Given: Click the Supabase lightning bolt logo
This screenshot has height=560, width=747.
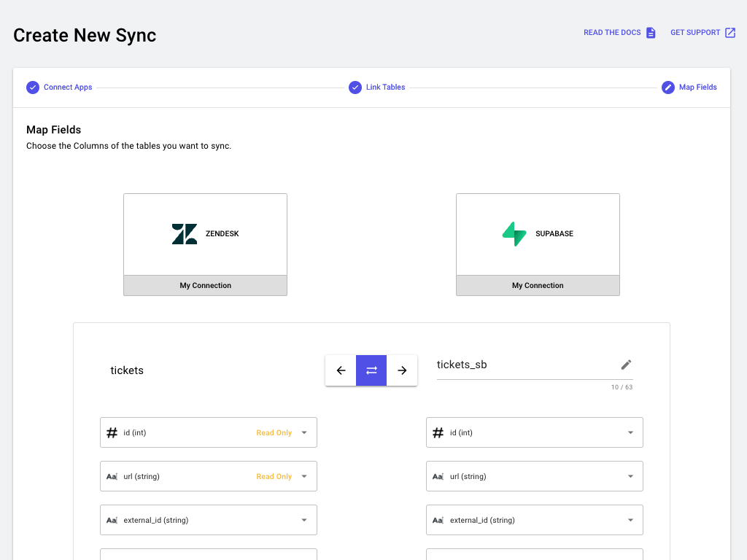Looking at the screenshot, I should point(514,234).
